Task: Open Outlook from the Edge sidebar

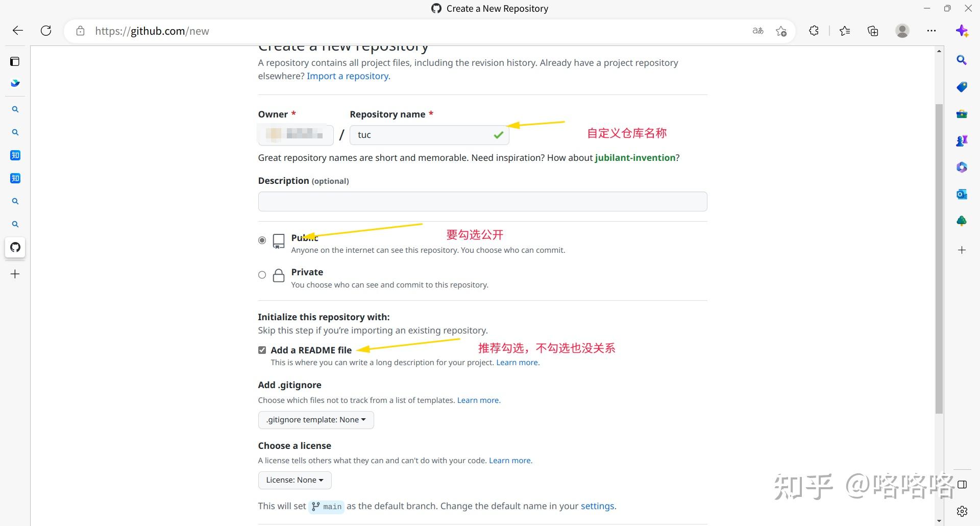Action: (962, 194)
